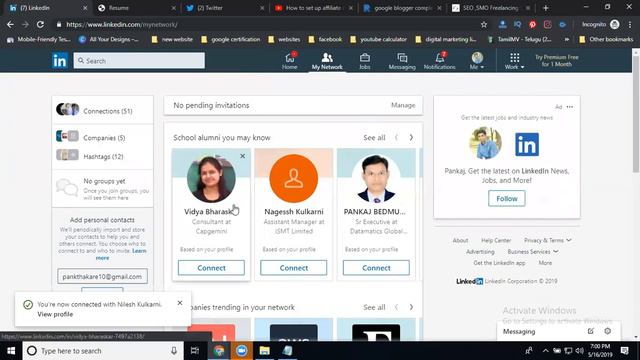This screenshot has width=640, height=360.
Task: Compose new message icon in Messaging bar
Action: click(591, 331)
